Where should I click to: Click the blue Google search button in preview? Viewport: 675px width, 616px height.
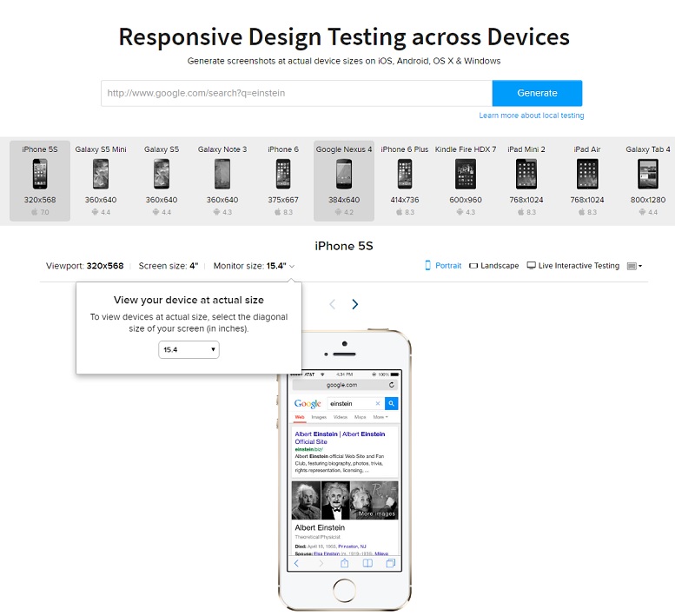point(391,403)
